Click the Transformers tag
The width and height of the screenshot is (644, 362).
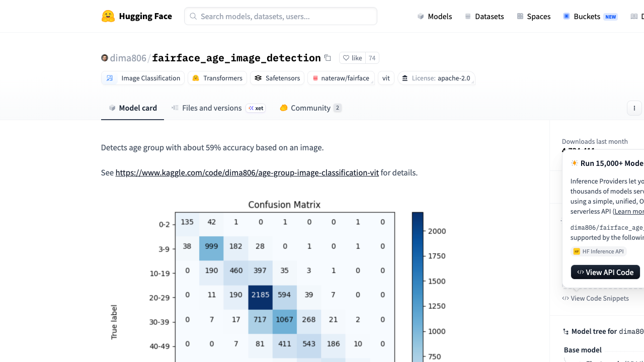pyautogui.click(x=217, y=78)
